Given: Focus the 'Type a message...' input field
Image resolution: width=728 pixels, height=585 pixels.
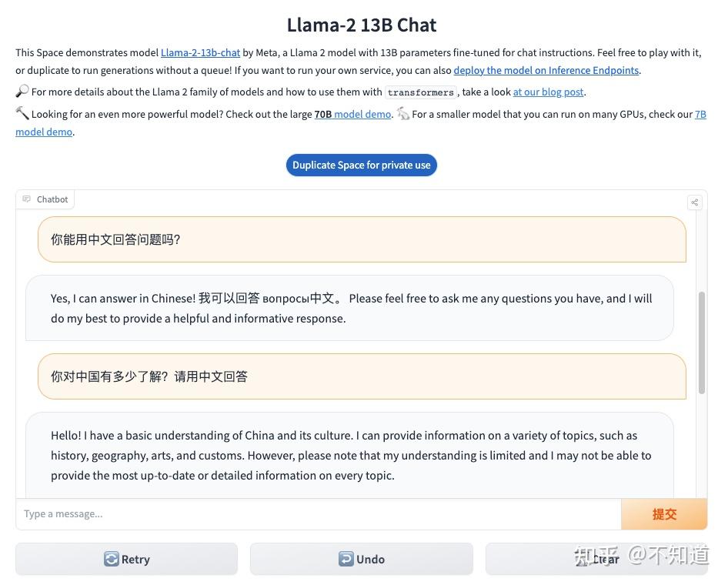Looking at the screenshot, I should click(319, 514).
